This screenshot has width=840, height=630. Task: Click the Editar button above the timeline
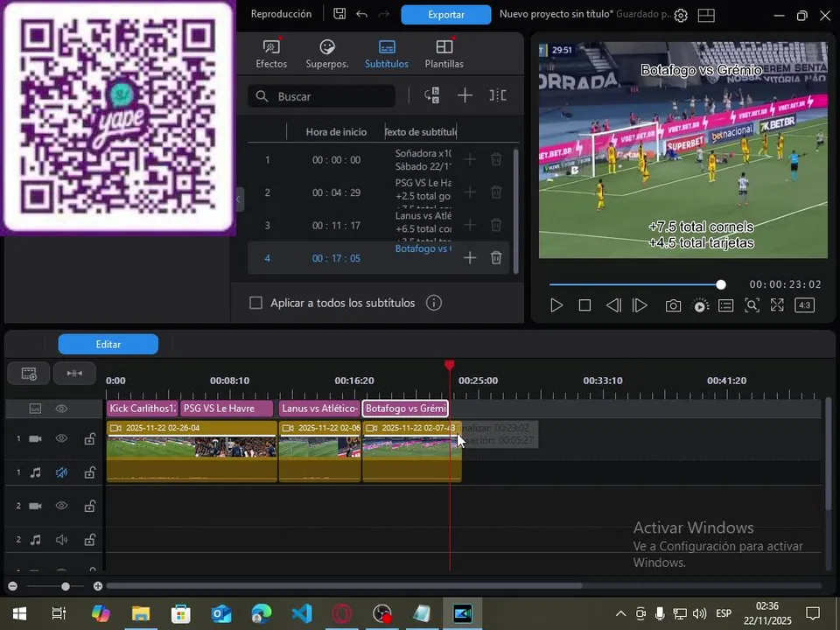coord(108,345)
